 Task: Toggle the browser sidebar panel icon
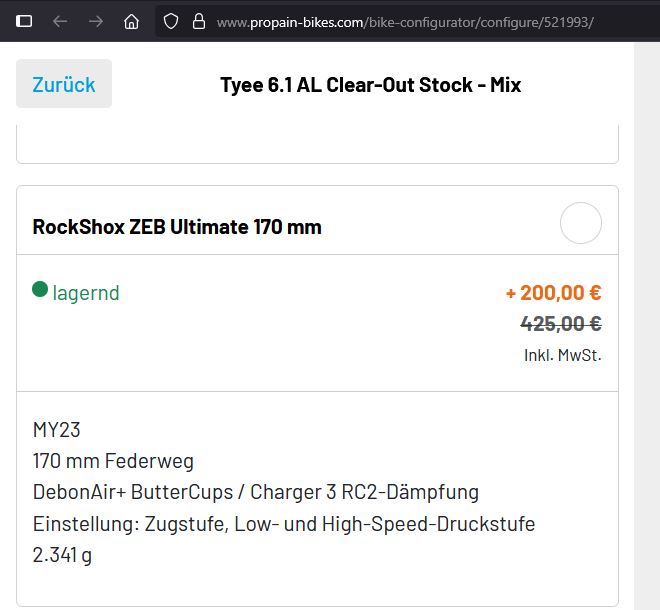pyautogui.click(x=24, y=21)
